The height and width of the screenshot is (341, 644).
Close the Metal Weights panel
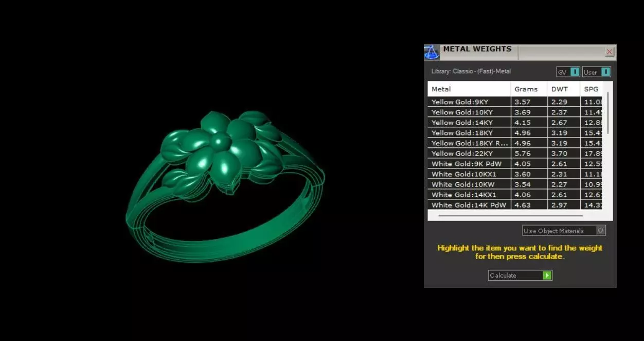click(x=610, y=52)
